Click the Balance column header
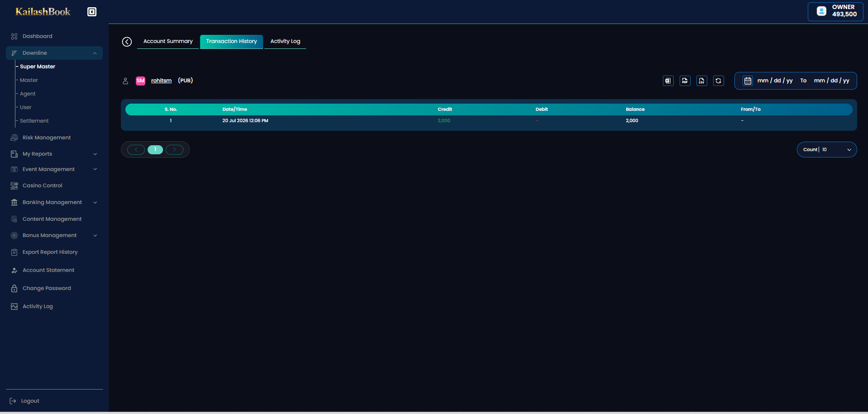Viewport: 868px width, 414px height. tap(635, 109)
